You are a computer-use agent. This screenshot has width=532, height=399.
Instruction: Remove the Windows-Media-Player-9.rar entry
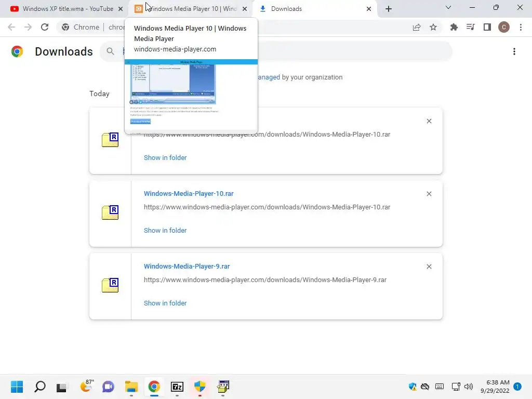click(429, 267)
